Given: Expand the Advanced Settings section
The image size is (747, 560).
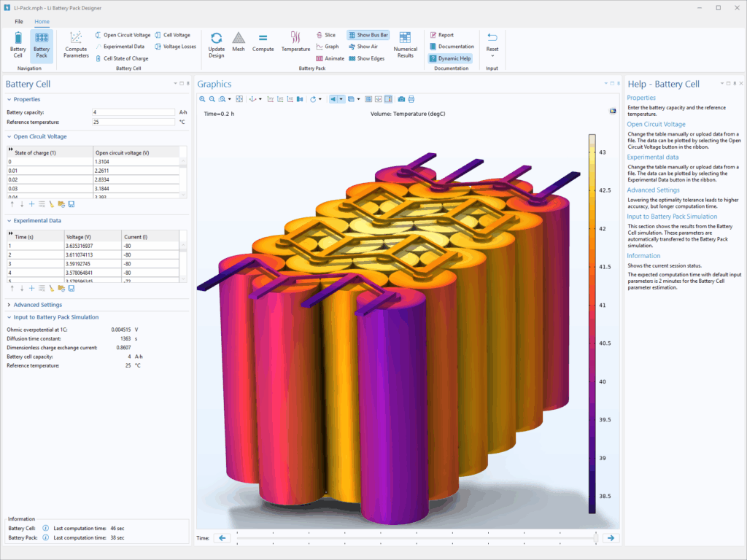Looking at the screenshot, I should [37, 305].
